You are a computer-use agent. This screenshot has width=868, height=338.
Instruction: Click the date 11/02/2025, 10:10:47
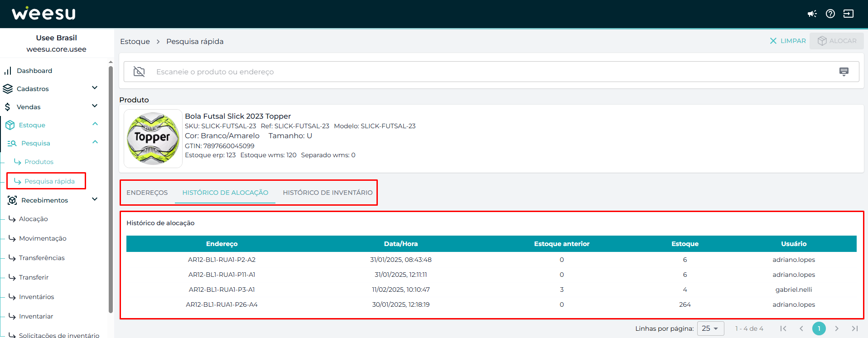[401, 290]
